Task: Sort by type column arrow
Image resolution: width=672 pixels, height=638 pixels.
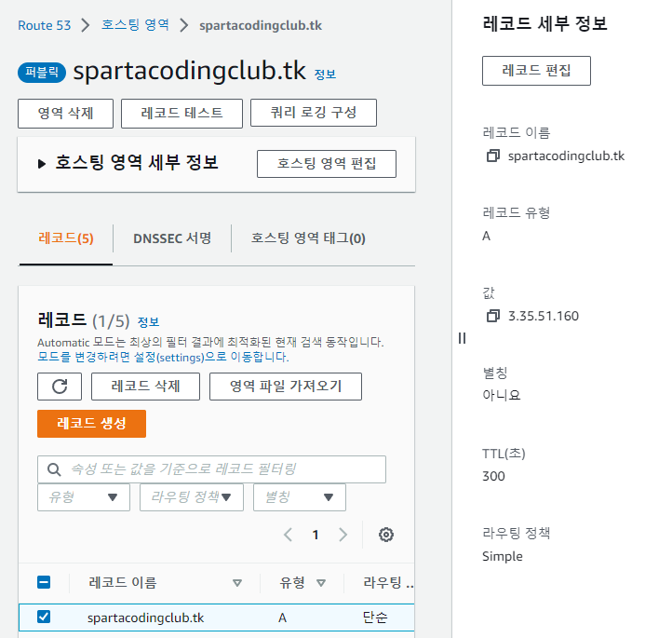Action: tap(321, 583)
